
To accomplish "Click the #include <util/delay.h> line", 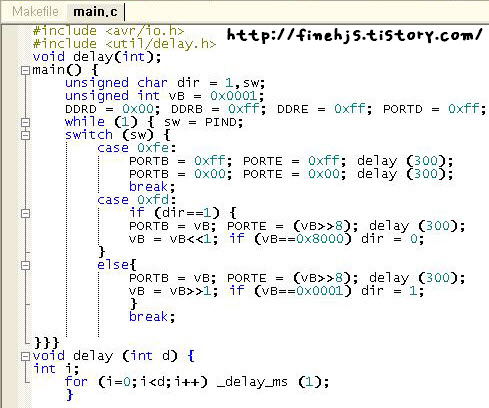I will pos(124,44).
